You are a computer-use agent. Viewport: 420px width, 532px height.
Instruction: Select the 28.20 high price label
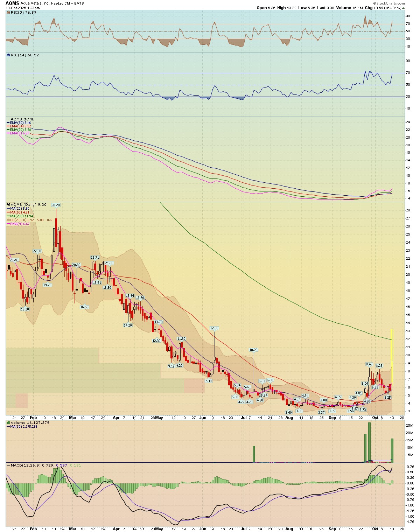[x=56, y=205]
